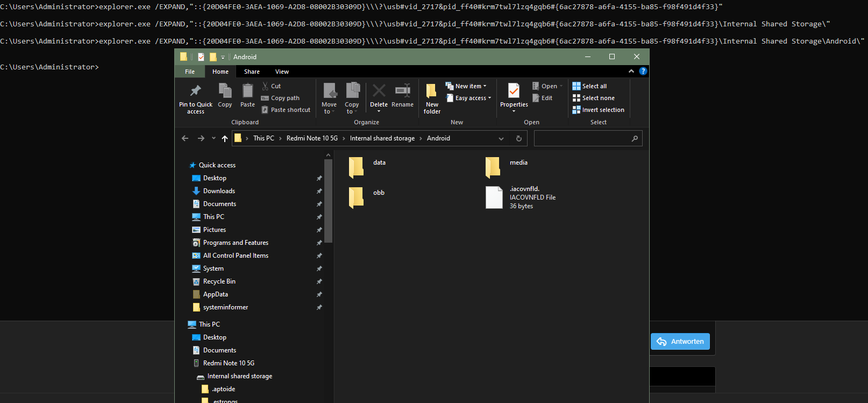Viewport: 868px width, 403px height.
Task: Click the Edit command in Open group
Action: click(x=543, y=98)
